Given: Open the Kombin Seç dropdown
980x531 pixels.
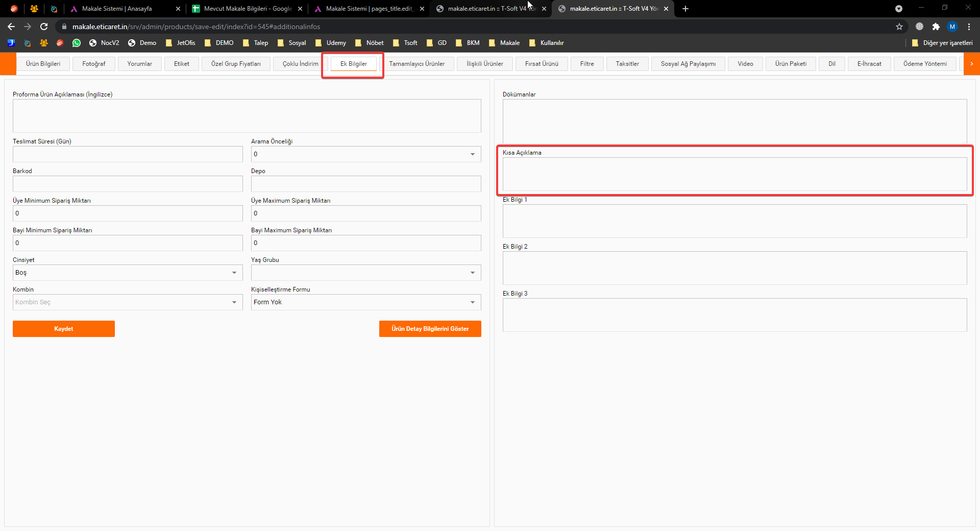Looking at the screenshot, I should point(128,302).
